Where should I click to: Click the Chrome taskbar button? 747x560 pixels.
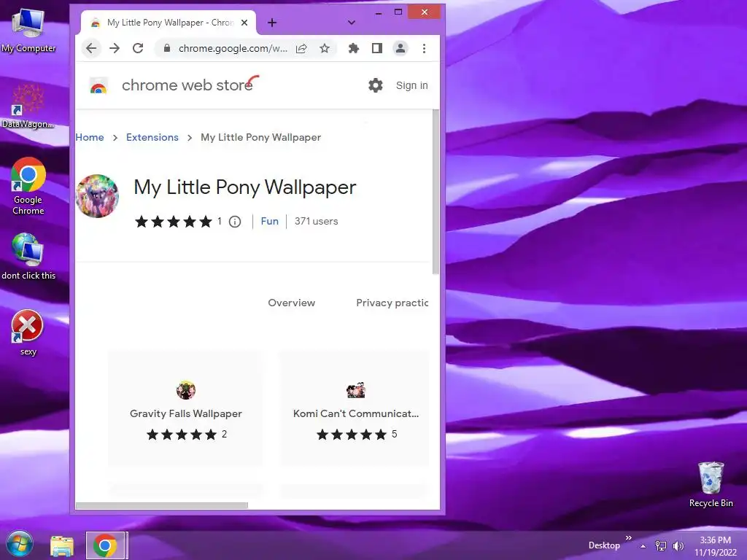(106, 545)
